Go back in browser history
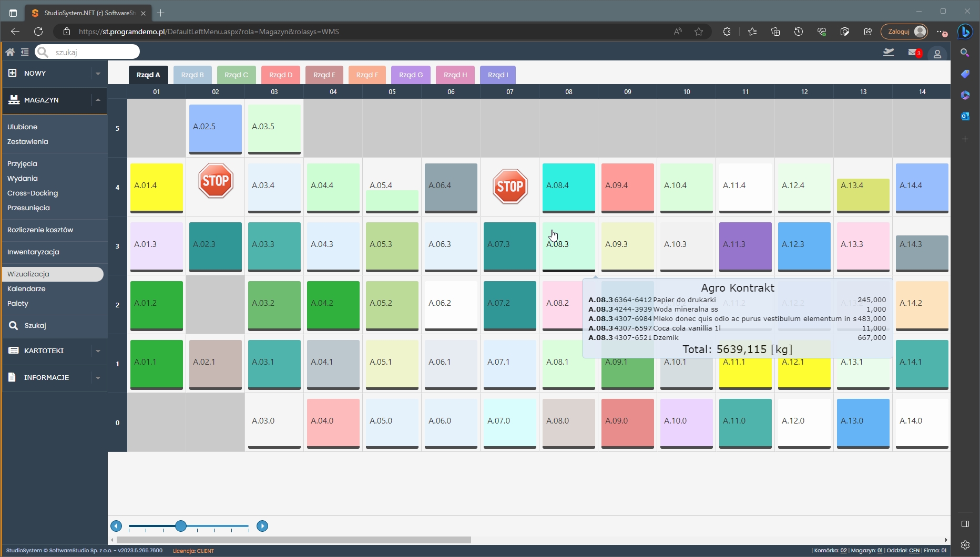980x557 pixels. coord(15,32)
